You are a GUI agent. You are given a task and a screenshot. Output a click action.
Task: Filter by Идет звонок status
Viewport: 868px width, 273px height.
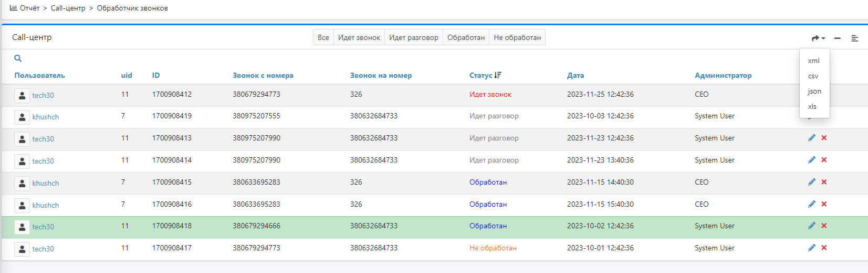(x=359, y=37)
